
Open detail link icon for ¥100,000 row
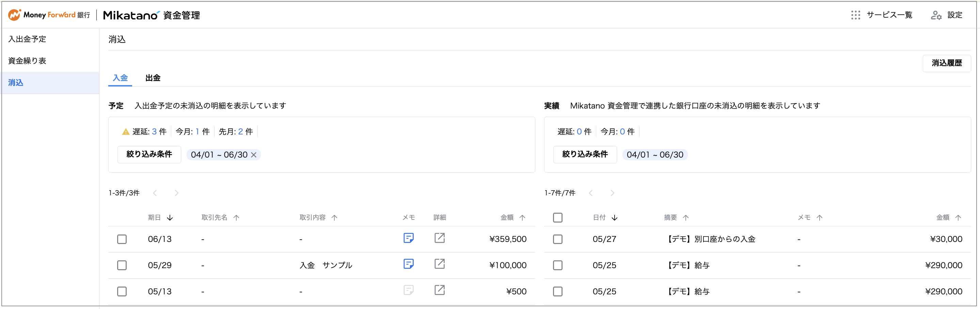pyautogui.click(x=439, y=264)
